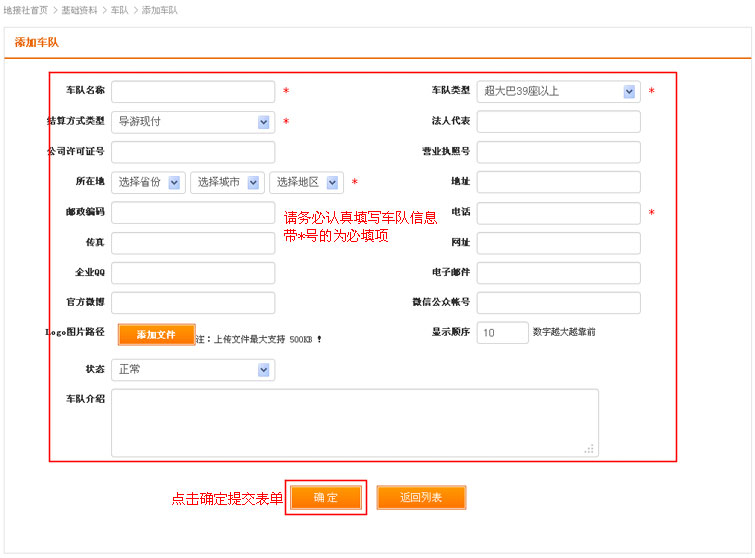Click the 营业执照号 input field

[558, 152]
